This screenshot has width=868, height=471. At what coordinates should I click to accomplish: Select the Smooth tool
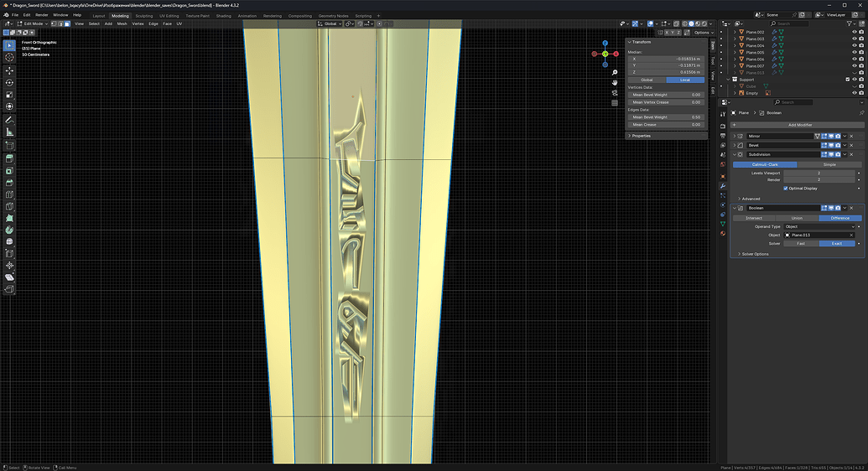pos(9,242)
